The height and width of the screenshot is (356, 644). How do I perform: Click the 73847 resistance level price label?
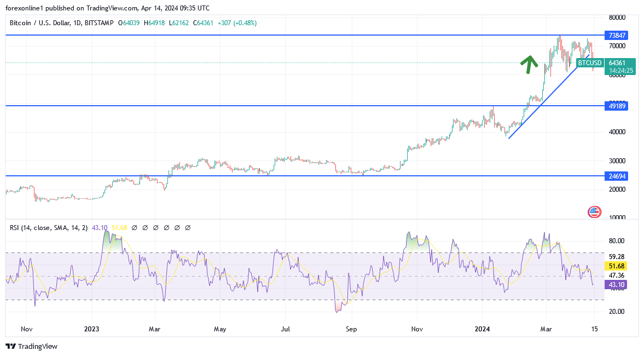616,35
